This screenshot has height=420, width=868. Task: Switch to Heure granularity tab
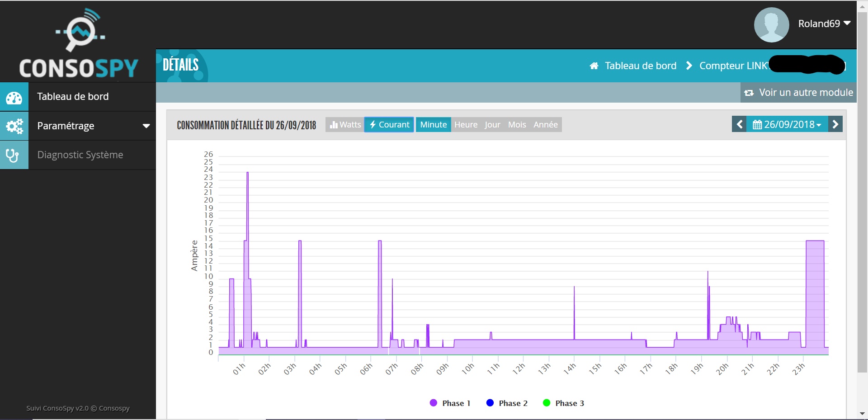point(466,125)
